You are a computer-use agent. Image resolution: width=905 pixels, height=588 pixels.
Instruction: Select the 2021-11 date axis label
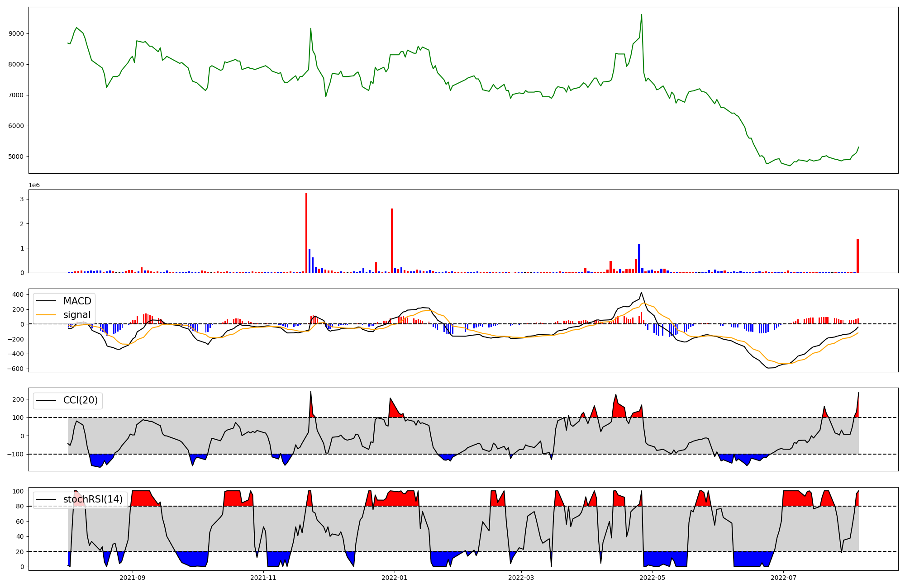tap(263, 578)
